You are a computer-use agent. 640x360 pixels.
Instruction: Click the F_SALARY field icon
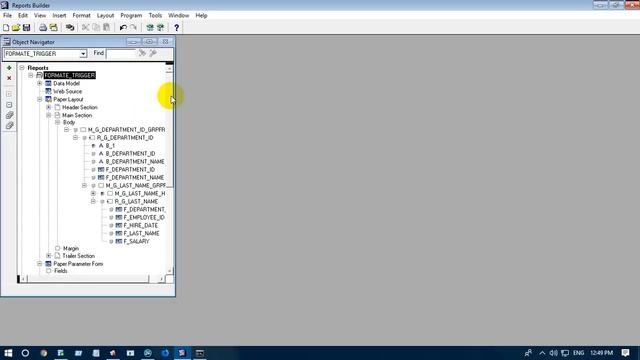119,241
